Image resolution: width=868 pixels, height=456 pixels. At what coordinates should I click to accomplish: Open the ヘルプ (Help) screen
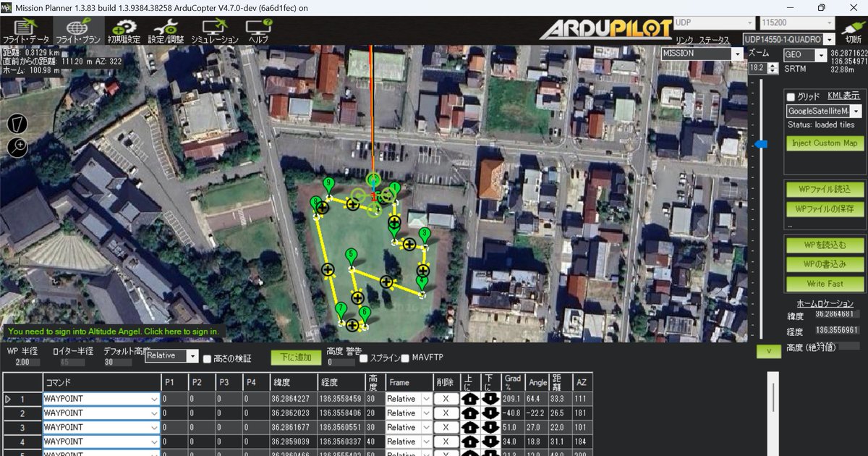[x=258, y=30]
